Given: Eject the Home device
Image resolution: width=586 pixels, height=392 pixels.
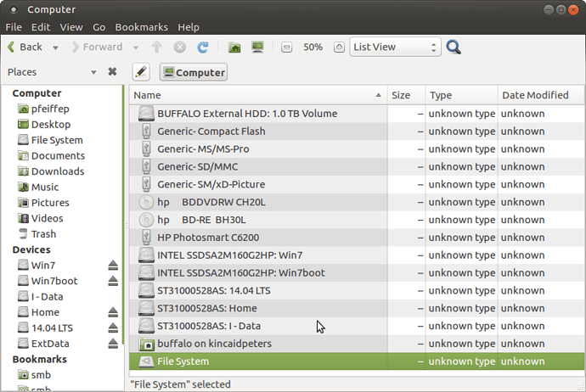Looking at the screenshot, I should (113, 312).
